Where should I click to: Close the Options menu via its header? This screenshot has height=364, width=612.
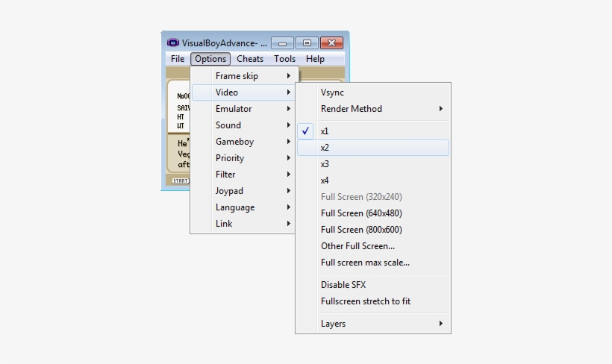[x=210, y=59]
